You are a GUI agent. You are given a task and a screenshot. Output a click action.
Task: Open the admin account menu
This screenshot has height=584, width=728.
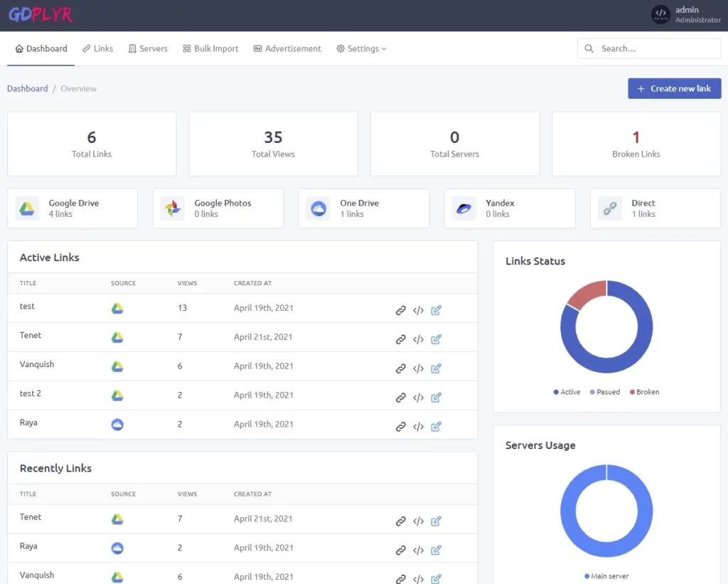tap(686, 14)
